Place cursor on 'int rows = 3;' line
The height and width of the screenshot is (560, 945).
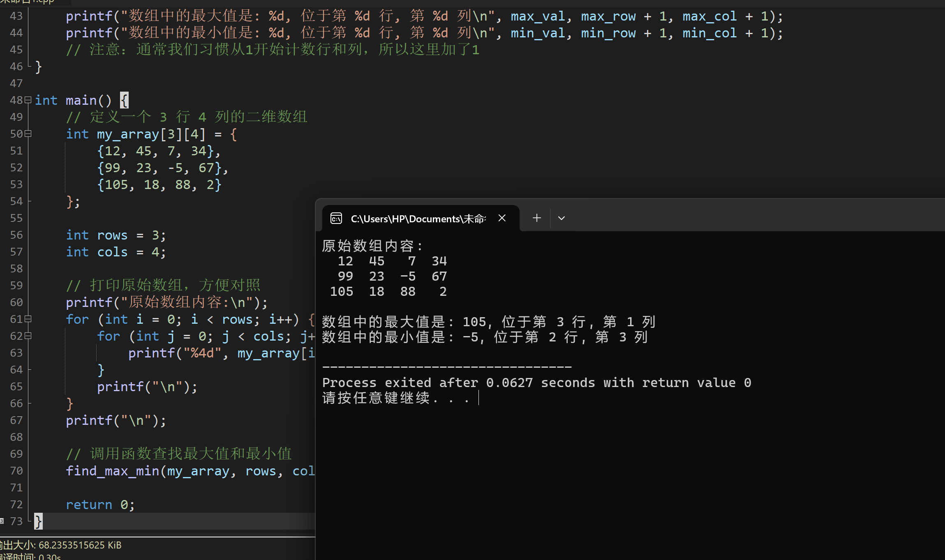116,235
